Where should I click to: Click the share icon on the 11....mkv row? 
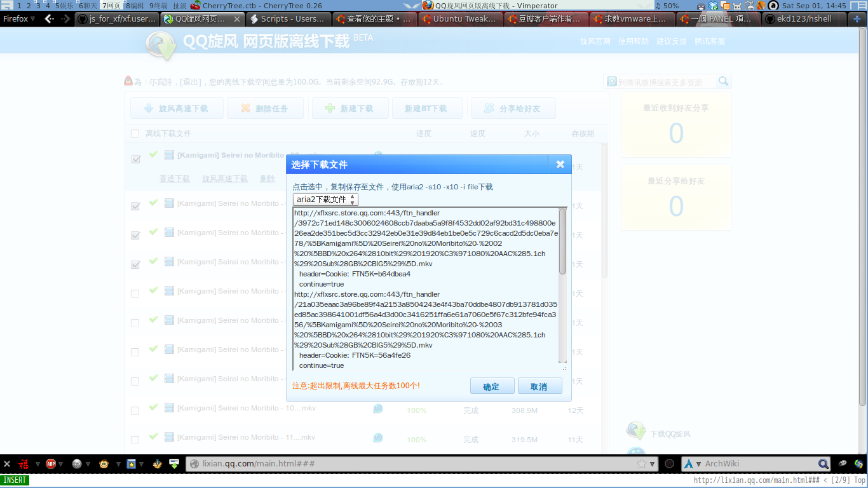378,438
